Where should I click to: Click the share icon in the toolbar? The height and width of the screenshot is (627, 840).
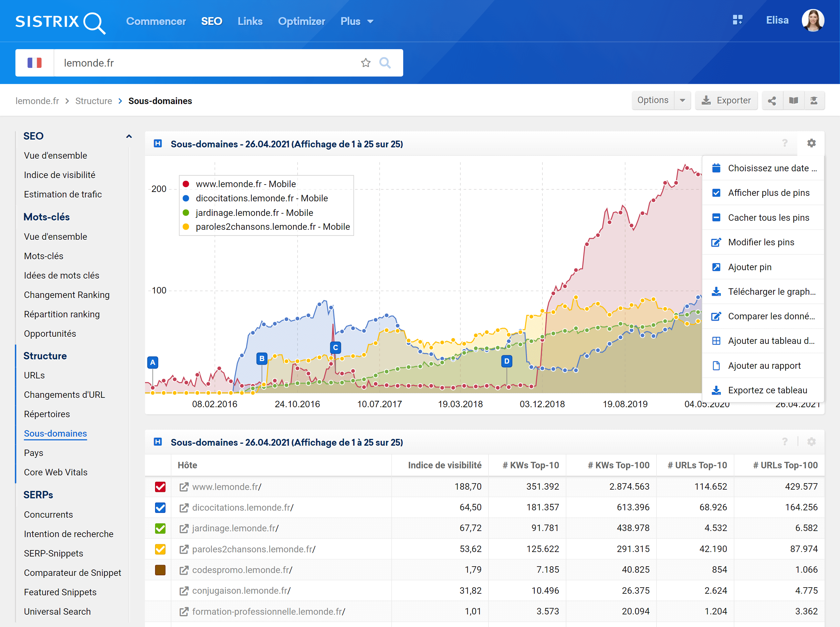click(772, 101)
